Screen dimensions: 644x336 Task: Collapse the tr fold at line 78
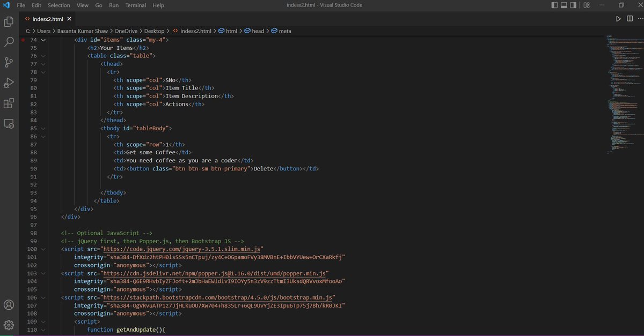coord(43,72)
